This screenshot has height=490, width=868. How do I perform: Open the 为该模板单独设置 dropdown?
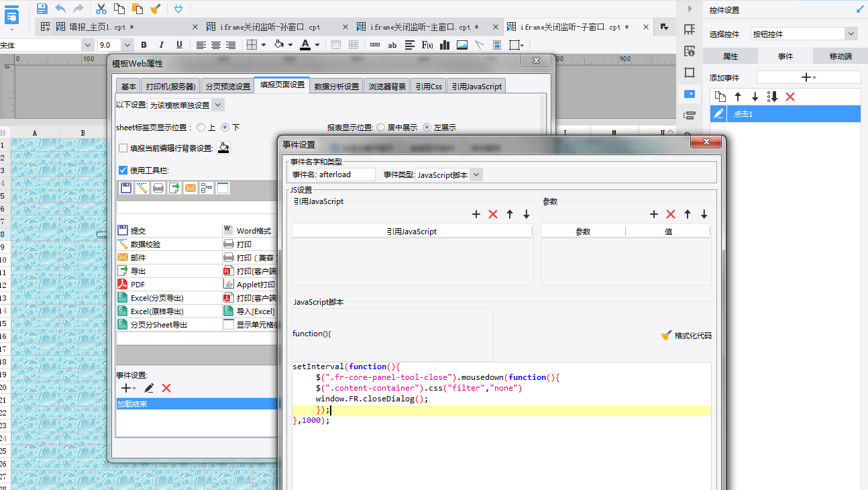click(x=218, y=105)
